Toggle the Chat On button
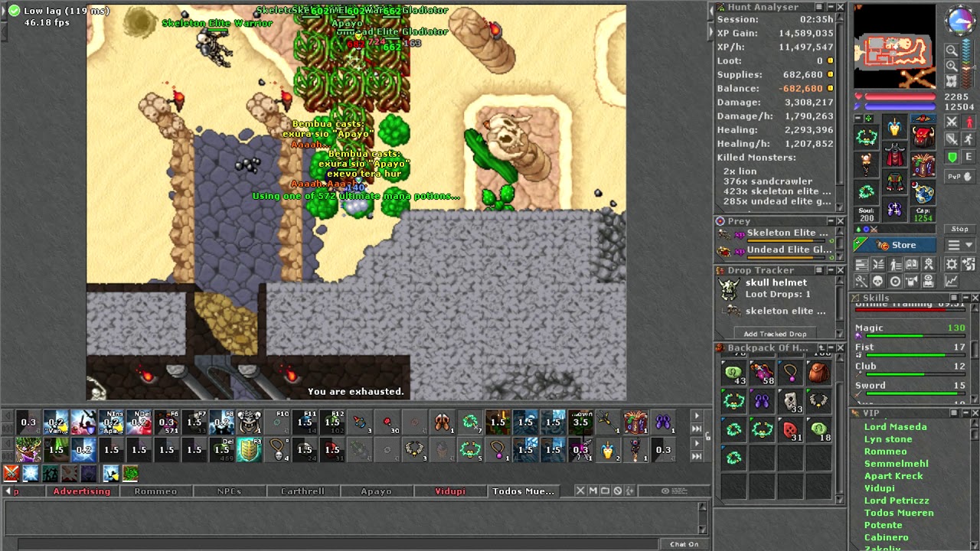The width and height of the screenshot is (980, 551). point(684,544)
